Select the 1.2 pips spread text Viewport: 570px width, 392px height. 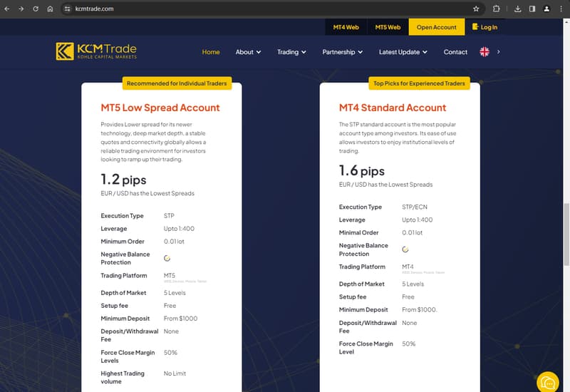point(123,180)
